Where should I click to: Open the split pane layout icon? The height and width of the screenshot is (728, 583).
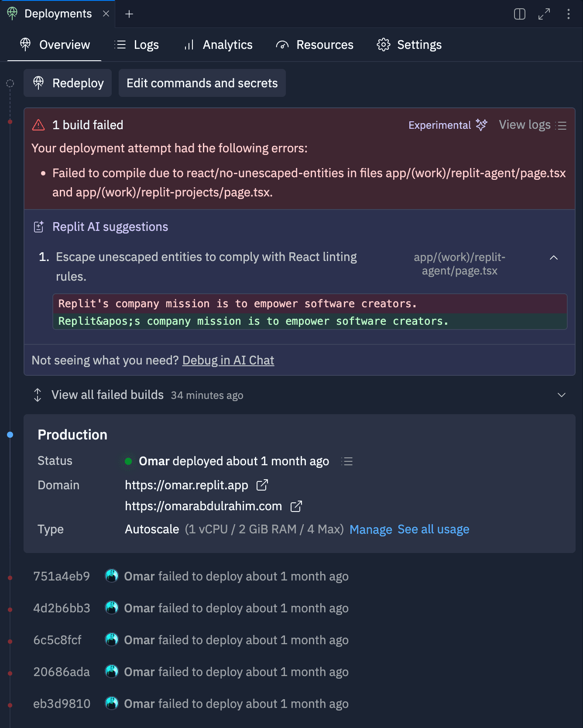point(519,14)
